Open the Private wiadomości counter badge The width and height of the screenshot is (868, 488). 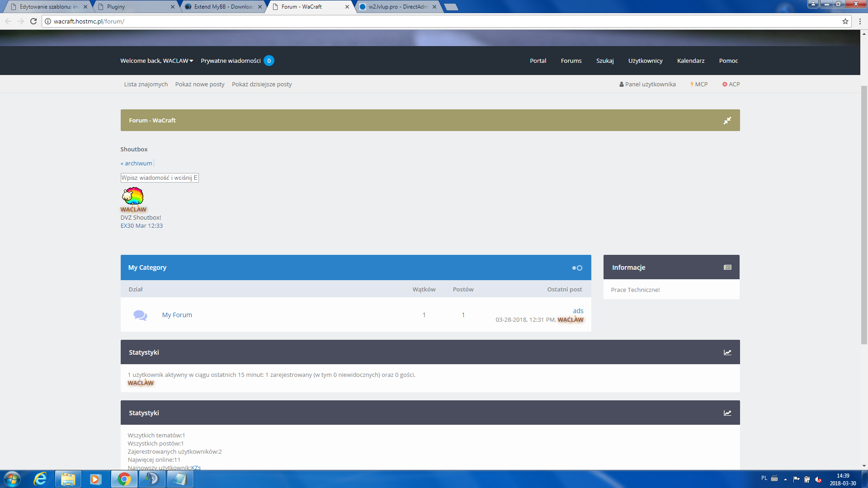click(269, 61)
